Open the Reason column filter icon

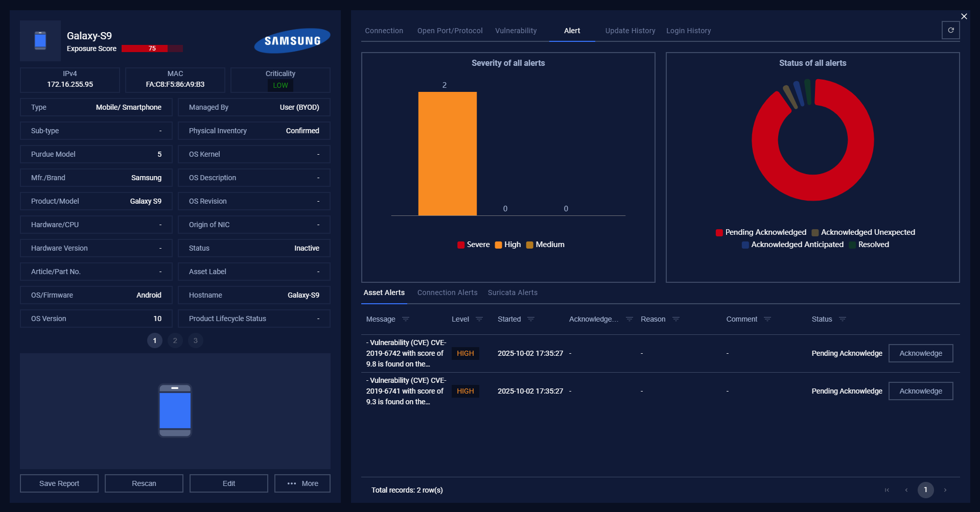point(676,319)
